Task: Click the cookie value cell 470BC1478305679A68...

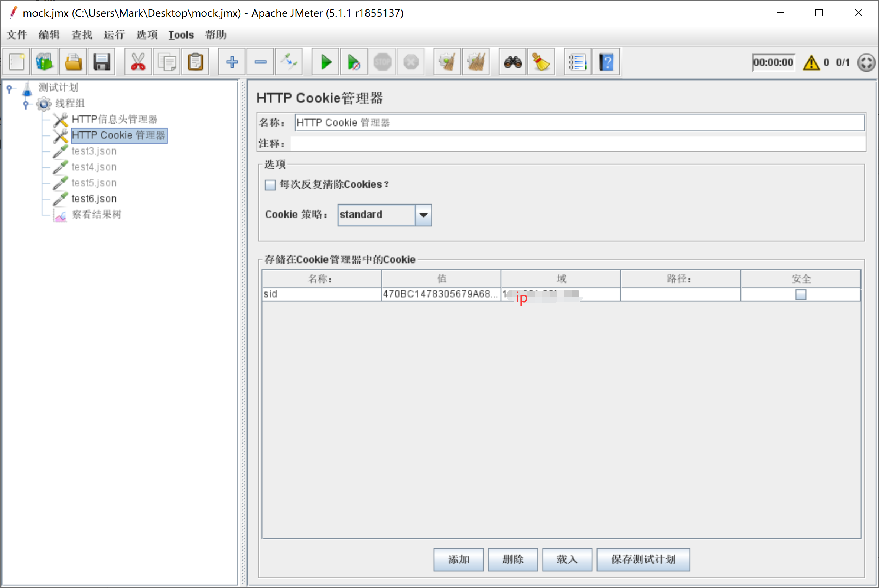Action: (441, 294)
